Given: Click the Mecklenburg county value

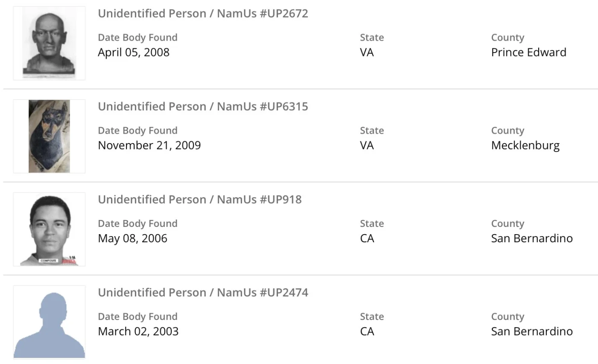Looking at the screenshot, I should (x=525, y=145).
